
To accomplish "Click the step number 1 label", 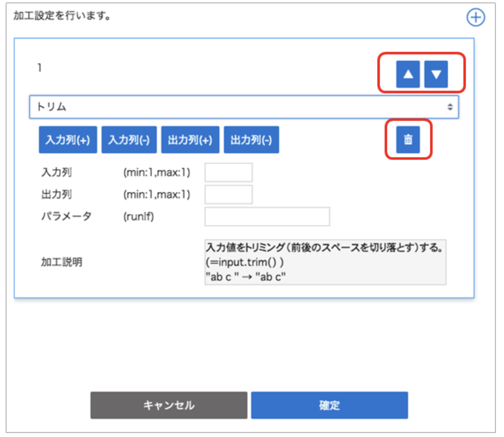I will click(39, 68).
